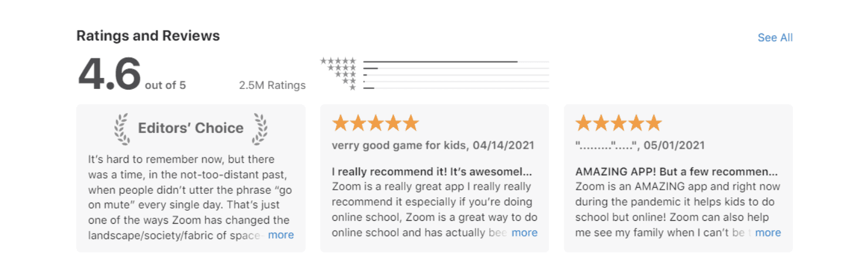Click the Ratings and Reviews heading
The height and width of the screenshot is (267, 868).
(148, 36)
